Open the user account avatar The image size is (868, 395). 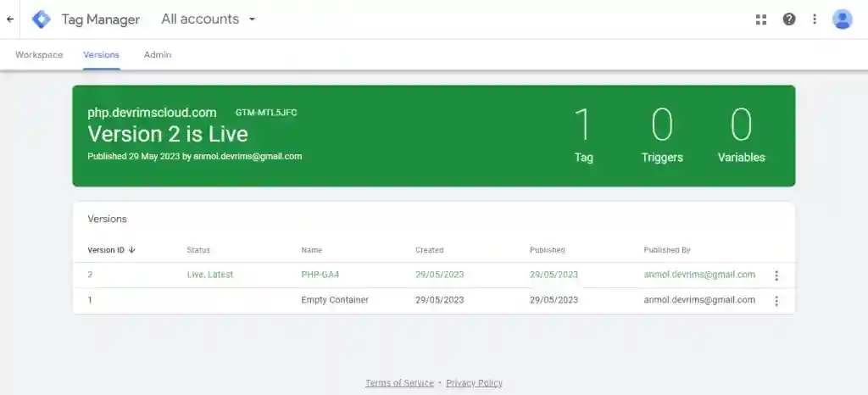click(842, 19)
